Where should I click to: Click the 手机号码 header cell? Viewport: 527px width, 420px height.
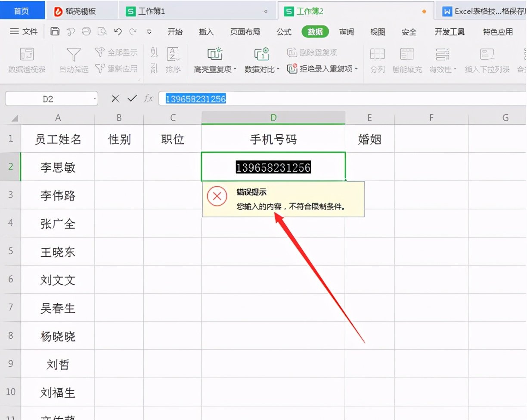273,139
